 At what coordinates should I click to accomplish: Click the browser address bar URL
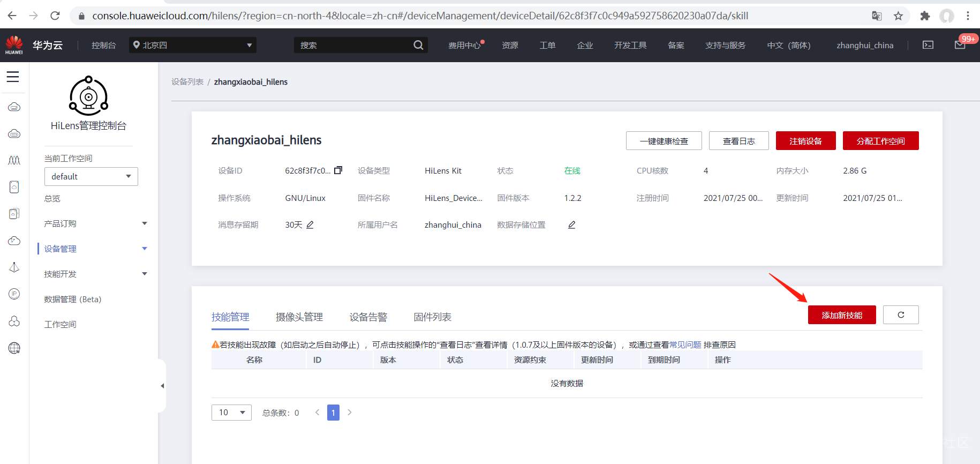[x=420, y=16]
